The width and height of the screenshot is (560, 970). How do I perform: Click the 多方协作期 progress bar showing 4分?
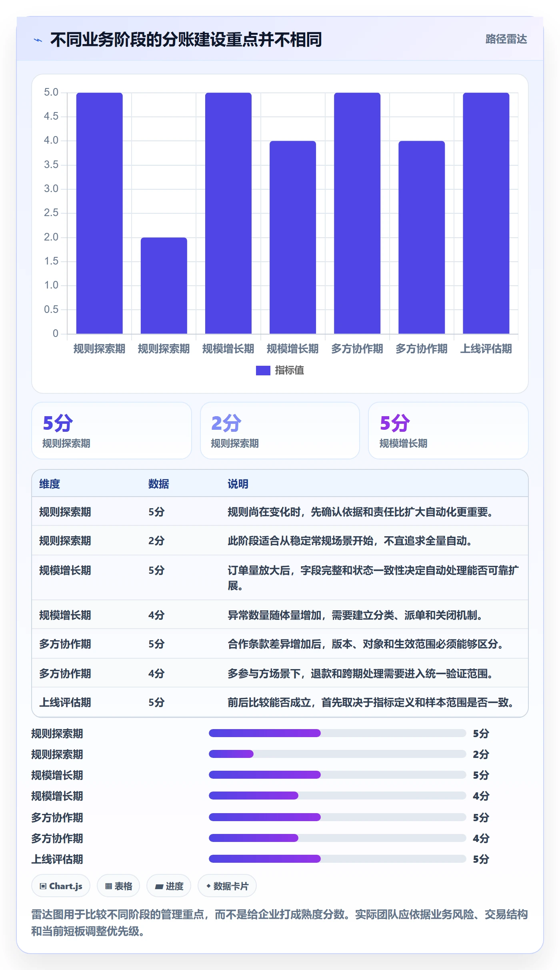pyautogui.click(x=337, y=838)
